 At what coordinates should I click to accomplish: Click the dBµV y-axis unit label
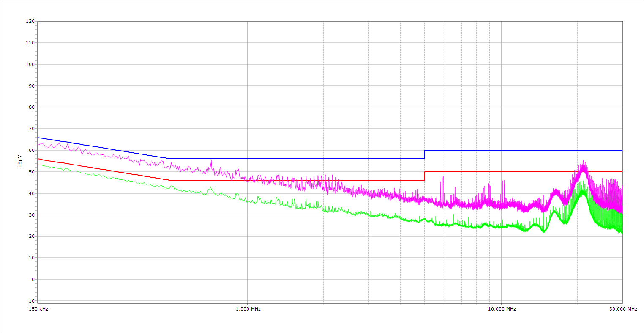pyautogui.click(x=20, y=161)
